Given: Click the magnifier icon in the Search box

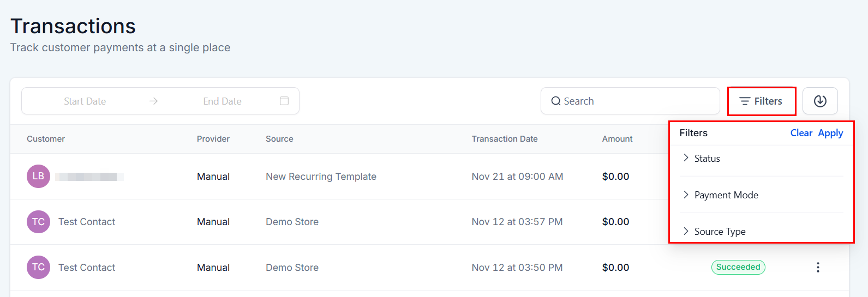Looking at the screenshot, I should (x=555, y=101).
